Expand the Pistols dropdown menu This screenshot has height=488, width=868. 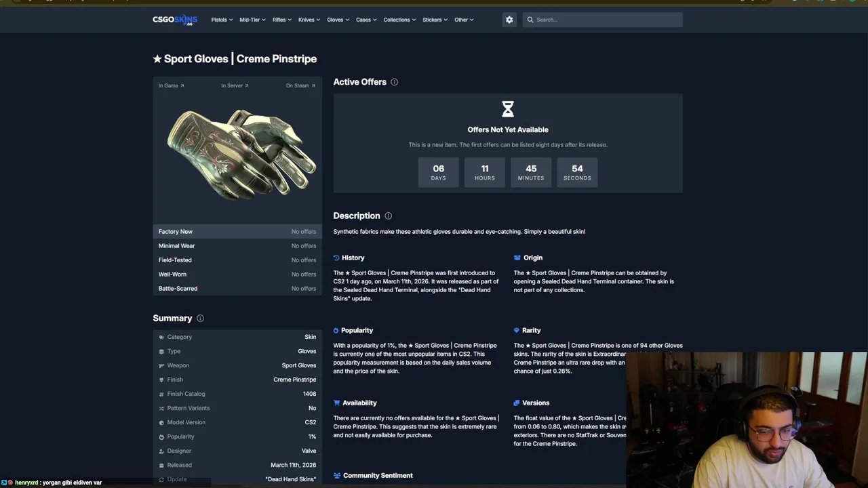click(x=222, y=20)
